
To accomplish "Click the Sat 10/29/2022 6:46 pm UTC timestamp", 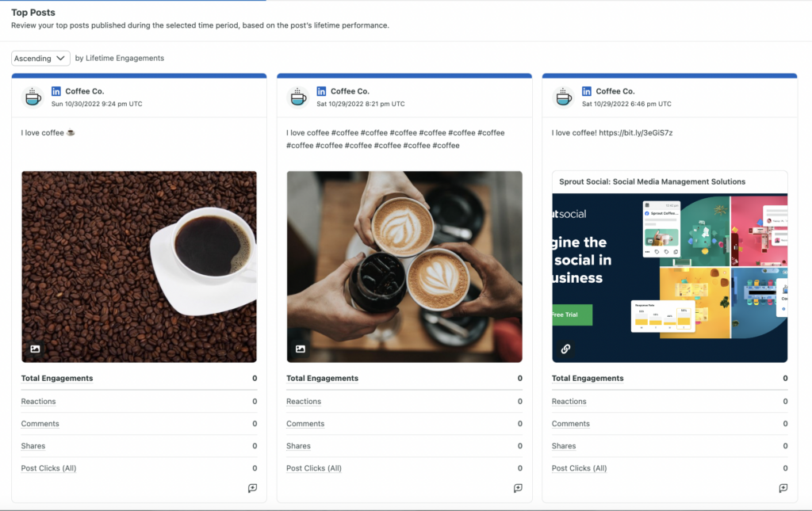I will point(626,104).
